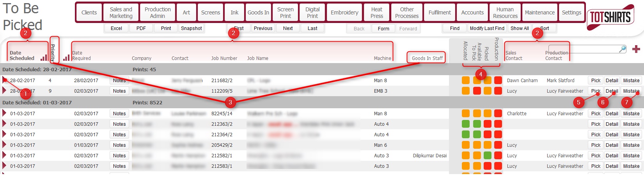Click Mistake button for job 82245/14
The height and width of the screenshot is (176, 644).
(x=631, y=113)
